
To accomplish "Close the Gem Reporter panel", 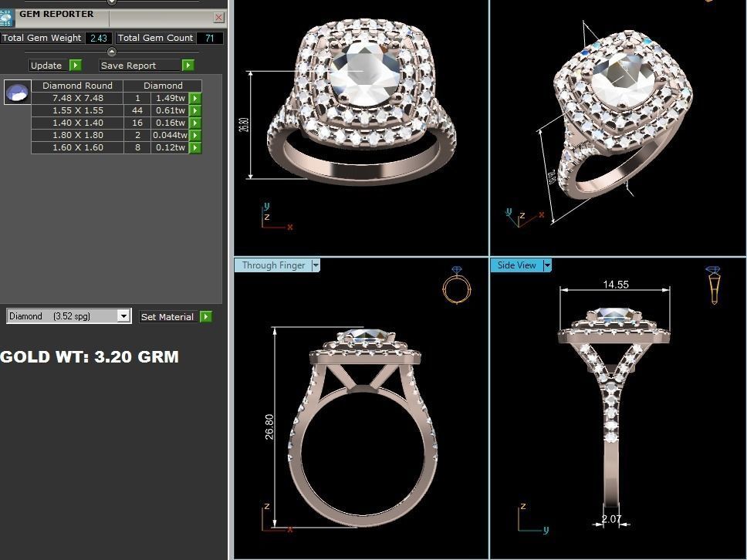I will 218,18.
